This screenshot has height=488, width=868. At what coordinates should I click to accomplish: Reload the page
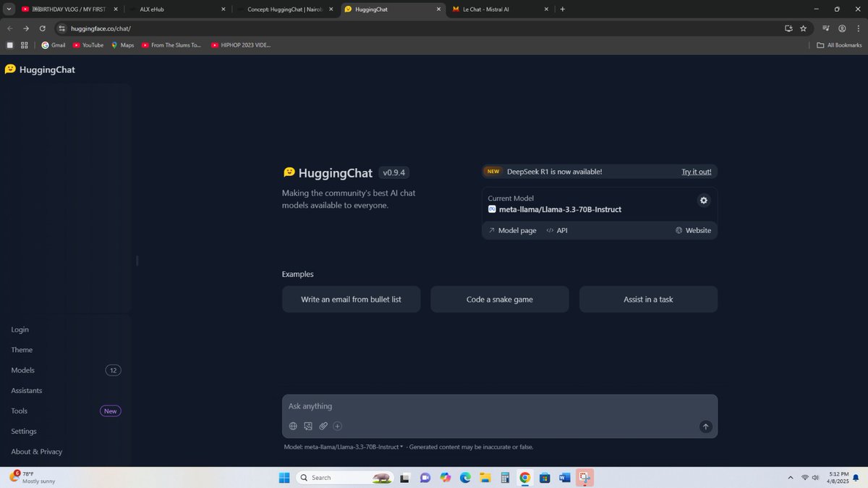pyautogui.click(x=43, y=28)
